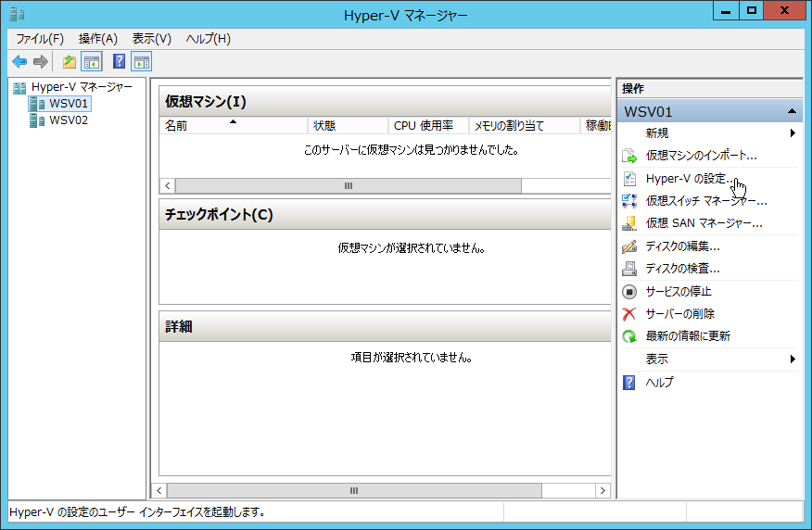The width and height of the screenshot is (812, 530).
Task: Collapse the WSV01 actions section arrow
Action: pos(792,111)
